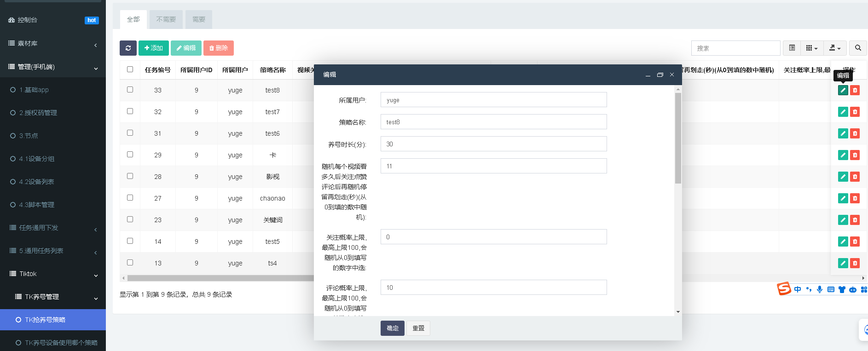Open 控制台 in the sidebar

(x=53, y=20)
